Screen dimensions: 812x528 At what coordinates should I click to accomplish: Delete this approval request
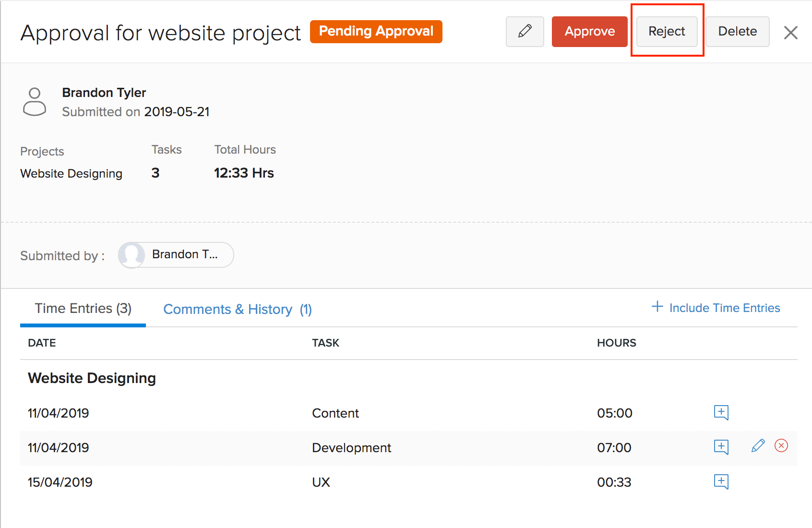(x=737, y=32)
